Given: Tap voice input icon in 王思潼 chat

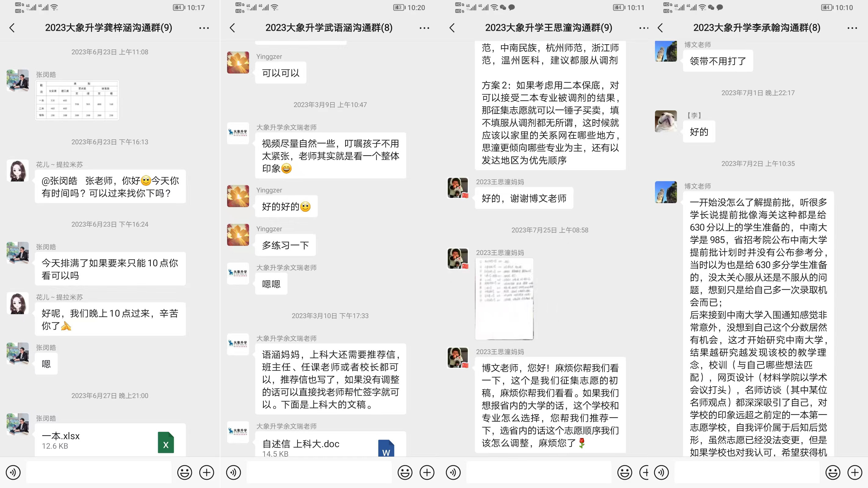Looking at the screenshot, I should 453,472.
